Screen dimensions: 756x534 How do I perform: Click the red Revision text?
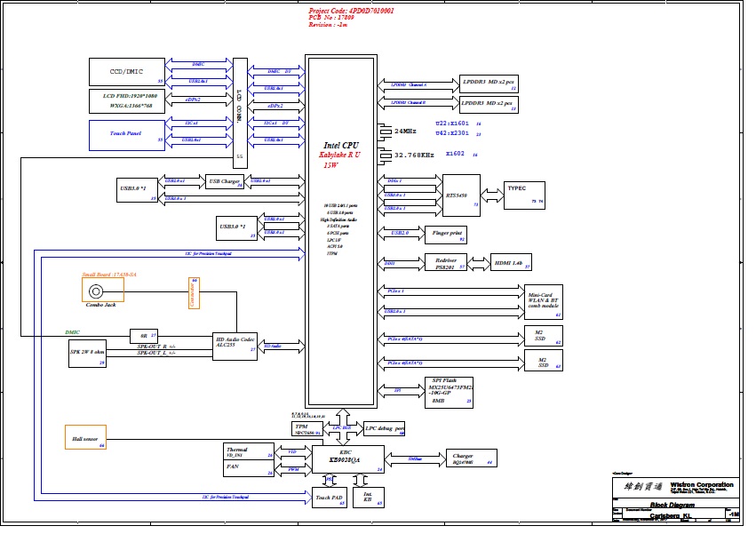pos(328,24)
